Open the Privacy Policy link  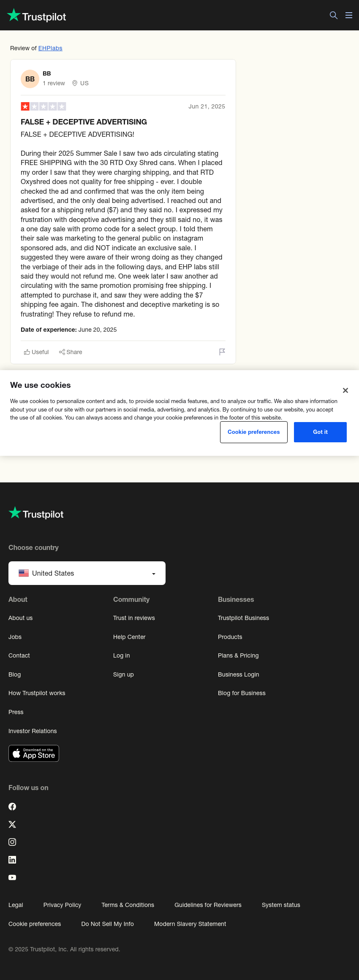pyautogui.click(x=62, y=905)
